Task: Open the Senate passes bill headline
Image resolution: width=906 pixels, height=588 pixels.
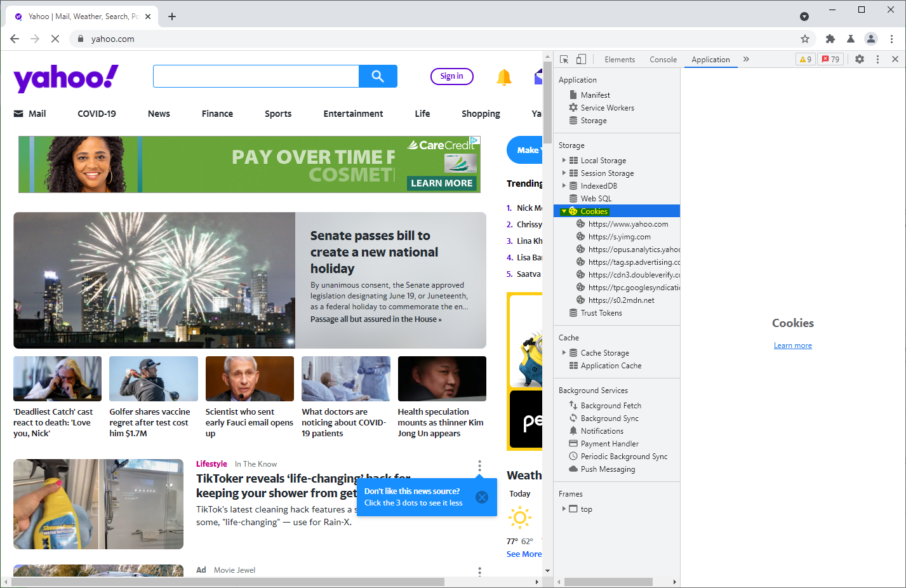Action: pos(374,252)
